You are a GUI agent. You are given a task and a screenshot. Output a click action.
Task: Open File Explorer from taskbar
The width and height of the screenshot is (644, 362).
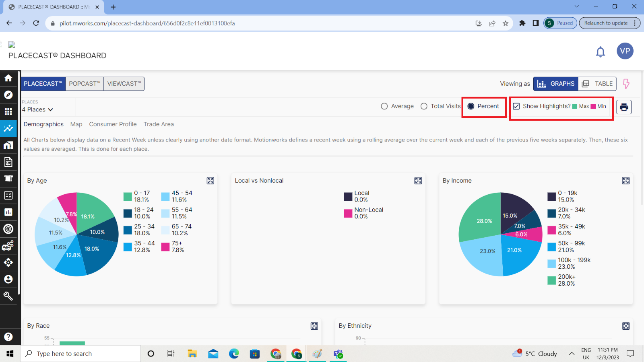tap(192, 354)
